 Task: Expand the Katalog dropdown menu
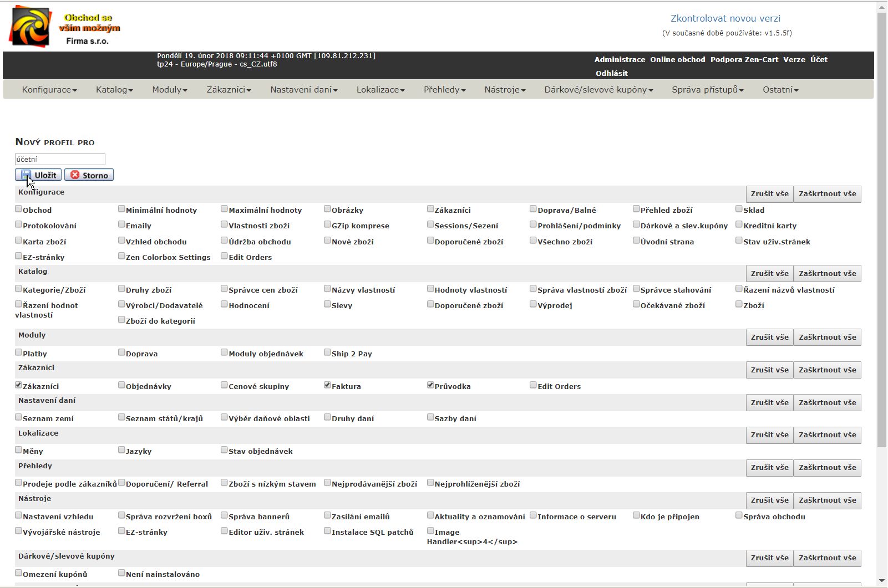(x=114, y=90)
